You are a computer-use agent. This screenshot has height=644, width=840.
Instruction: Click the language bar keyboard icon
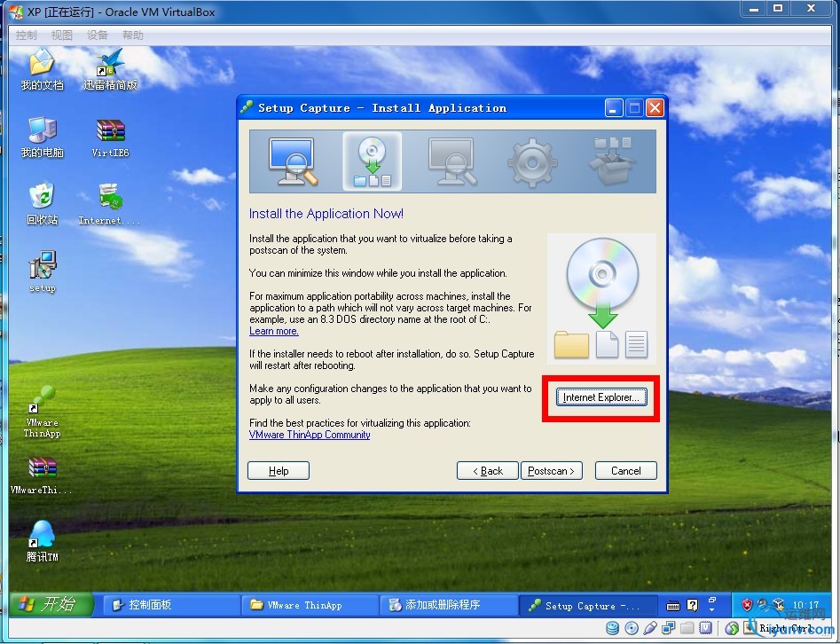(673, 606)
